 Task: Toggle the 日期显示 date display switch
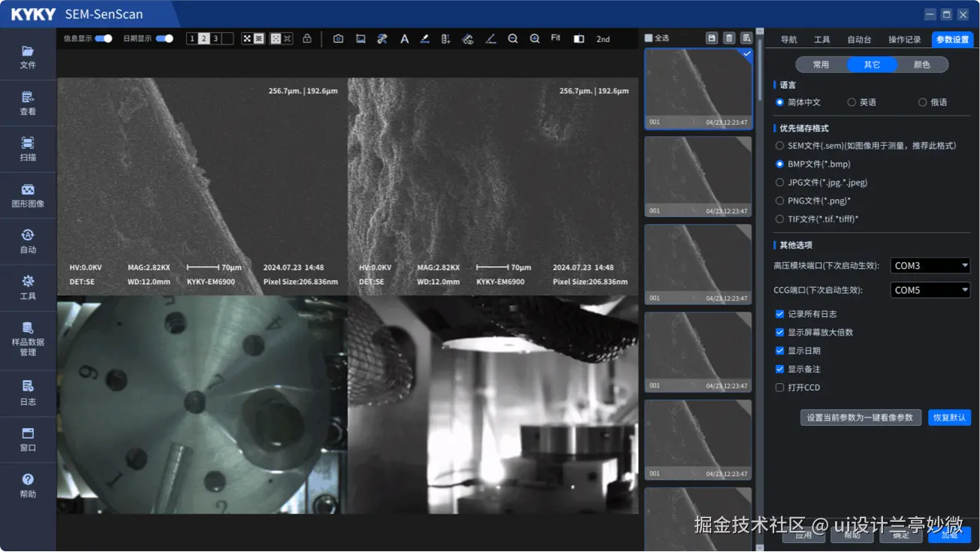point(164,38)
